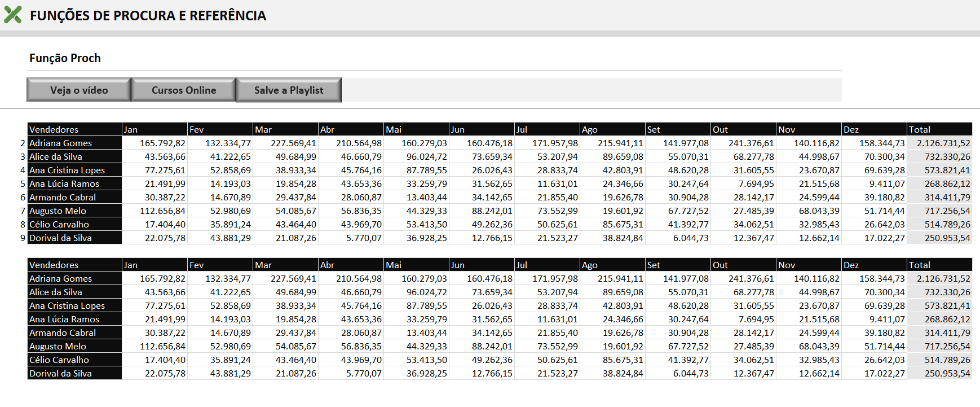Select the Total header of first table
The width and height of the screenshot is (980, 407).
coord(939,129)
